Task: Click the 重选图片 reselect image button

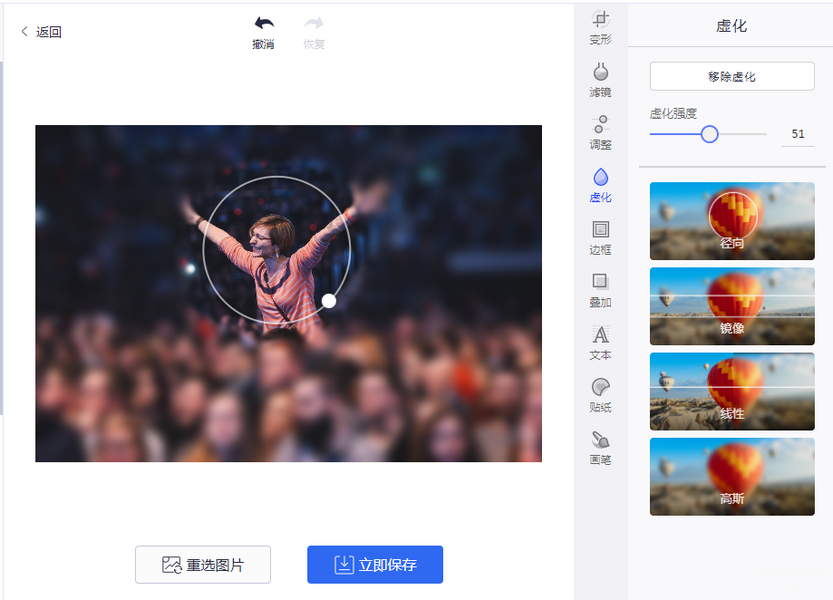Action: point(203,565)
